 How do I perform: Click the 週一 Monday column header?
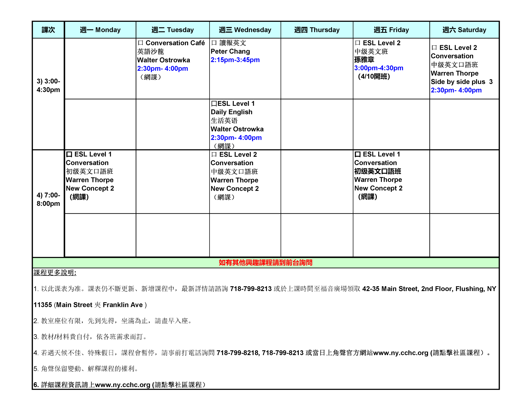point(100,30)
